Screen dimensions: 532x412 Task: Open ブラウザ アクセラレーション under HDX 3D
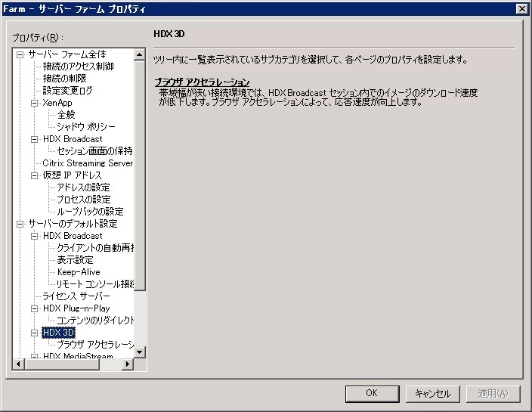pos(95,345)
